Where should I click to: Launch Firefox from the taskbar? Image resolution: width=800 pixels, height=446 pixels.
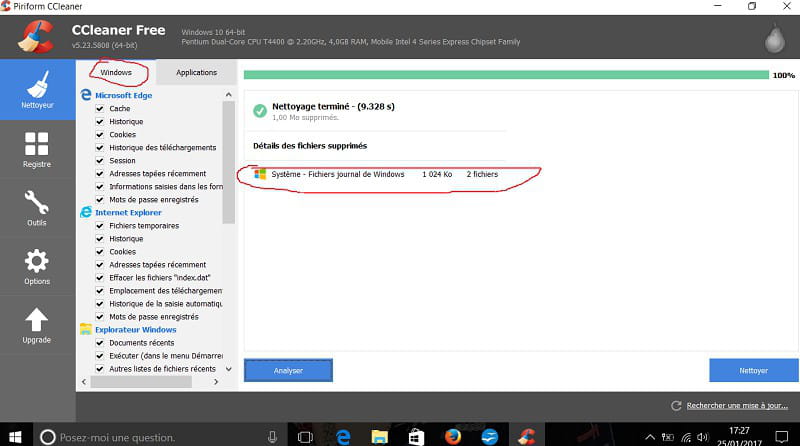pyautogui.click(x=453, y=437)
